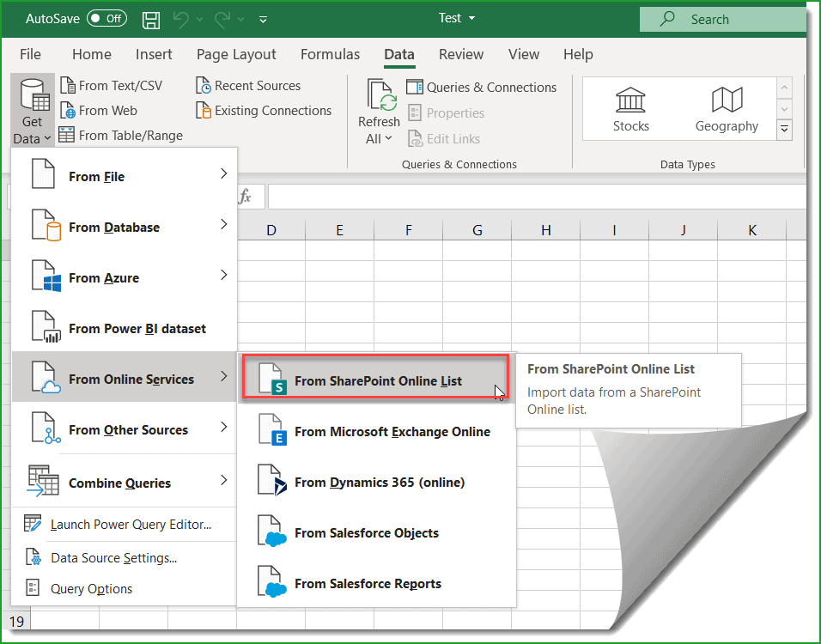Choose From SharePoint Online List
The height and width of the screenshot is (644, 821).
pos(375,379)
